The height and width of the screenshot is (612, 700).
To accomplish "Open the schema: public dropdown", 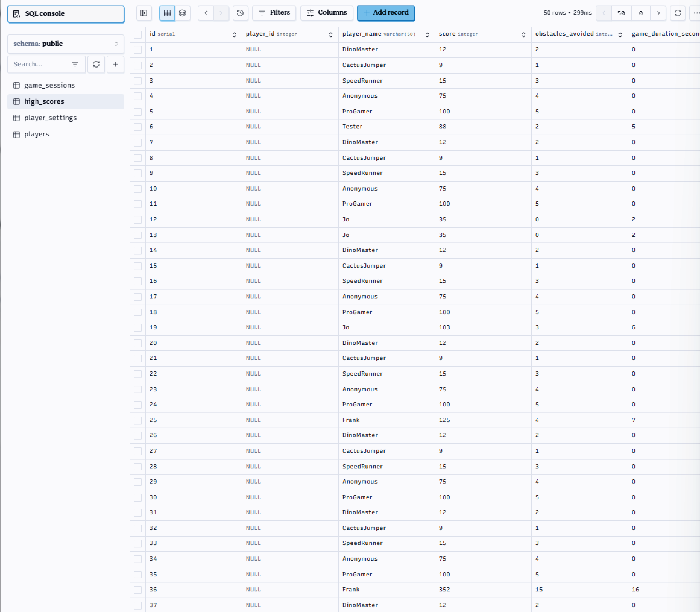I will [x=66, y=44].
